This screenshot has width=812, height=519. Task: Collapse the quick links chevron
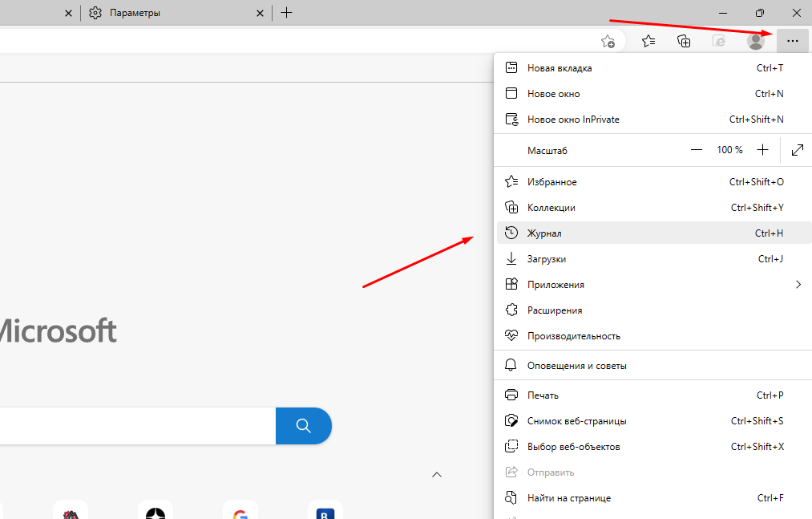point(437,474)
